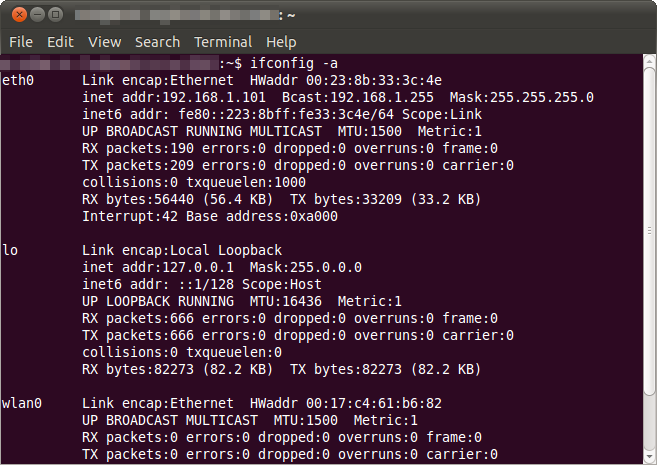The width and height of the screenshot is (657, 465).
Task: Click the eth0 HWaddr 00:23:8b:33:3c:4e text
Action: pos(346,80)
